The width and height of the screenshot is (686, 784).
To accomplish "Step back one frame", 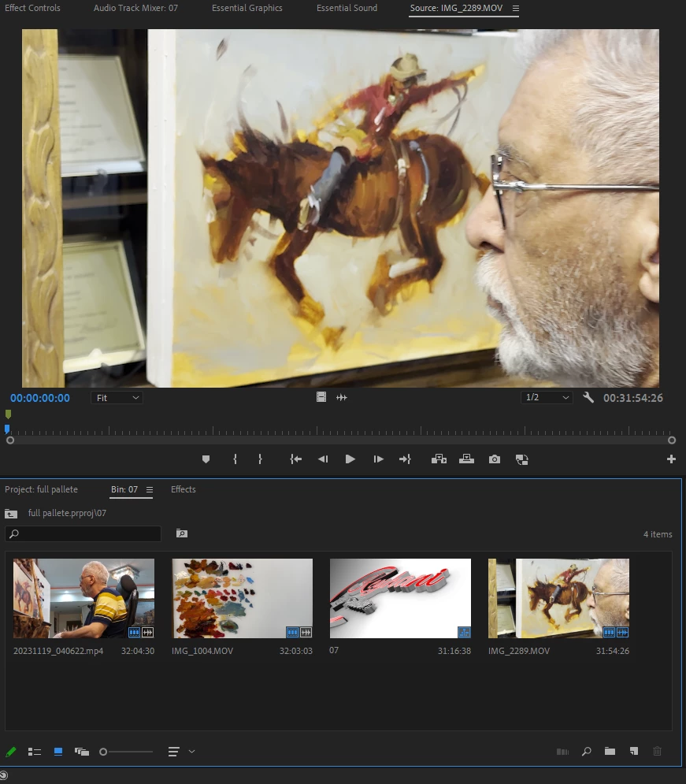I will tap(323, 459).
